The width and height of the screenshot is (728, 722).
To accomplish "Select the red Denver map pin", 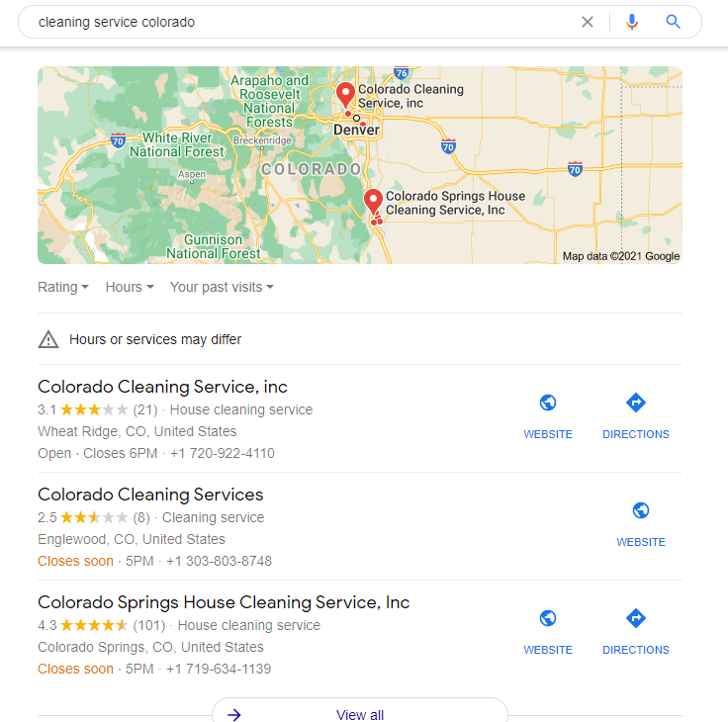I will 345,95.
